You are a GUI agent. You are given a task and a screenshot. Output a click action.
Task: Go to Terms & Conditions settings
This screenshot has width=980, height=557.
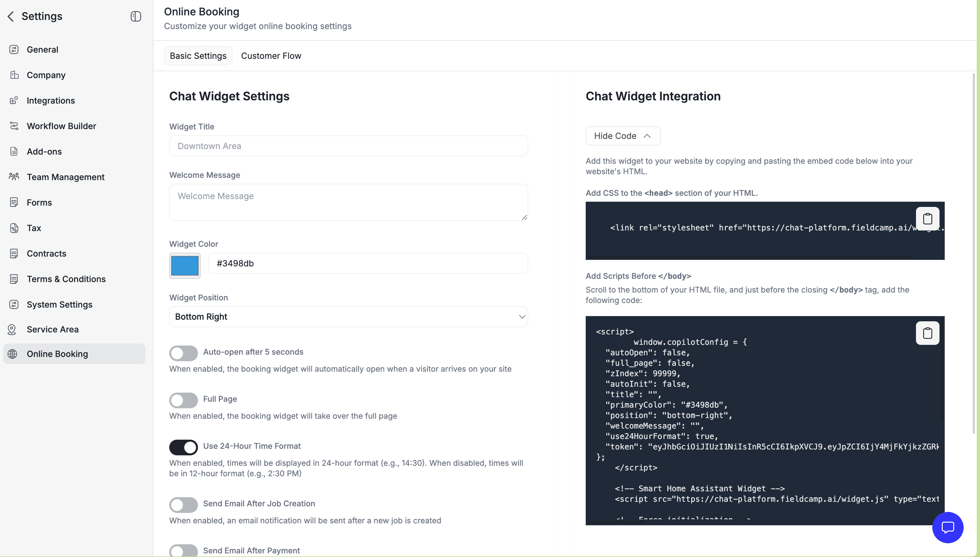pyautogui.click(x=66, y=279)
